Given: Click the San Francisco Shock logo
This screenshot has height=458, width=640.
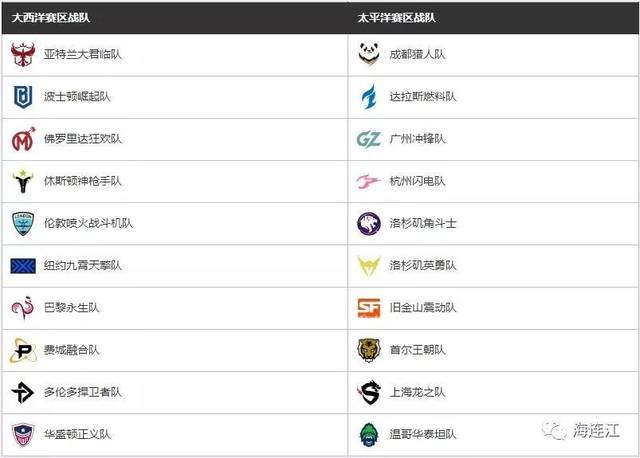Looking at the screenshot, I should pos(369,308).
